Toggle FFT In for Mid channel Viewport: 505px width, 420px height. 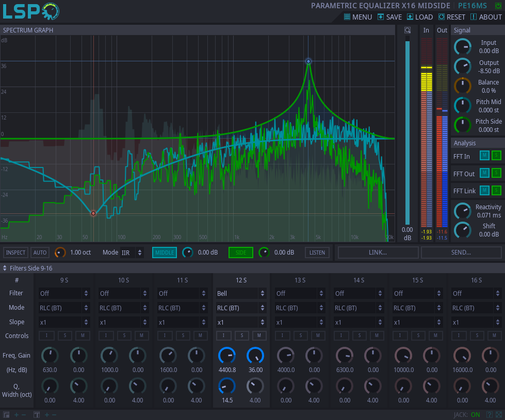[x=484, y=156]
